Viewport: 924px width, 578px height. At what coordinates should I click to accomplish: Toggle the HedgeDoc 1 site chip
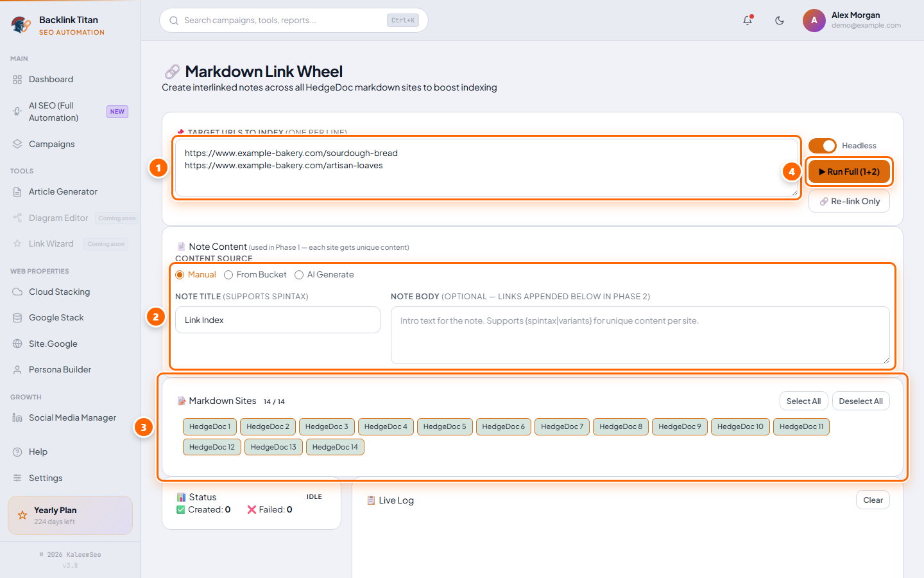[210, 426]
